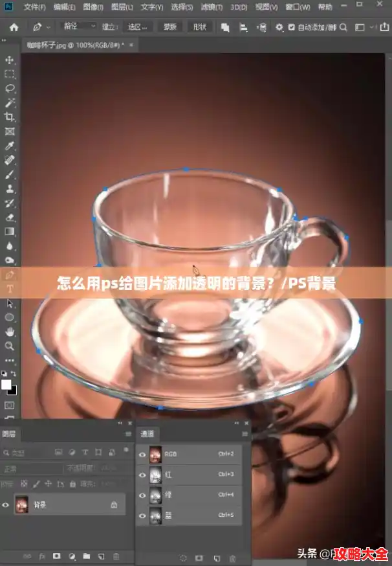
Task: Open path alignment icon in options bar
Action: coord(244,27)
